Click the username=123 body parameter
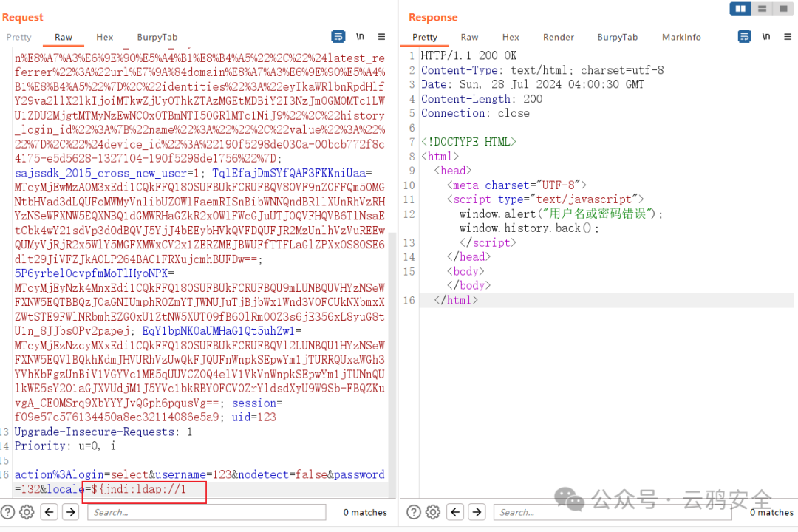Viewport: 798px width, 532px height. point(194,474)
